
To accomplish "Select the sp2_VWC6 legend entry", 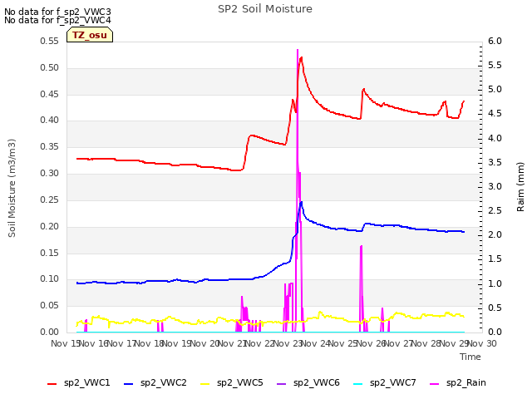I will [308, 383].
